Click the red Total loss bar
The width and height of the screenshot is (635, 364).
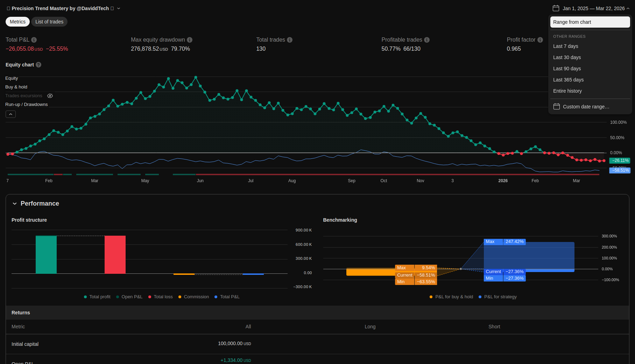tap(115, 255)
